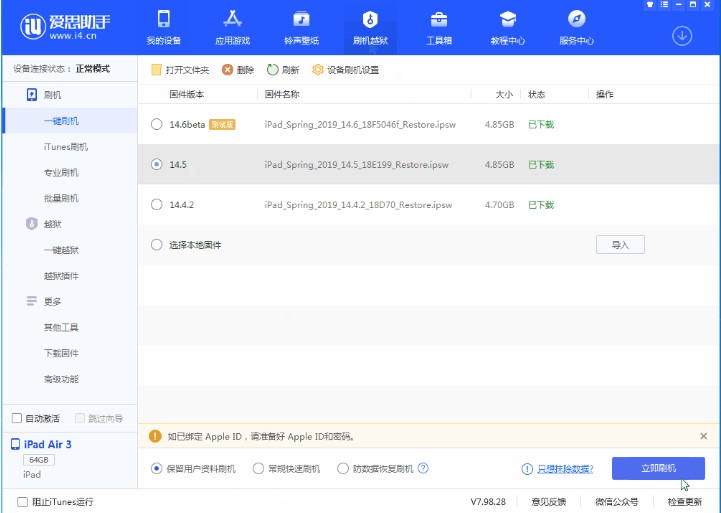
Task: Choose 常规快速刷机 flash mode
Action: [x=259, y=468]
